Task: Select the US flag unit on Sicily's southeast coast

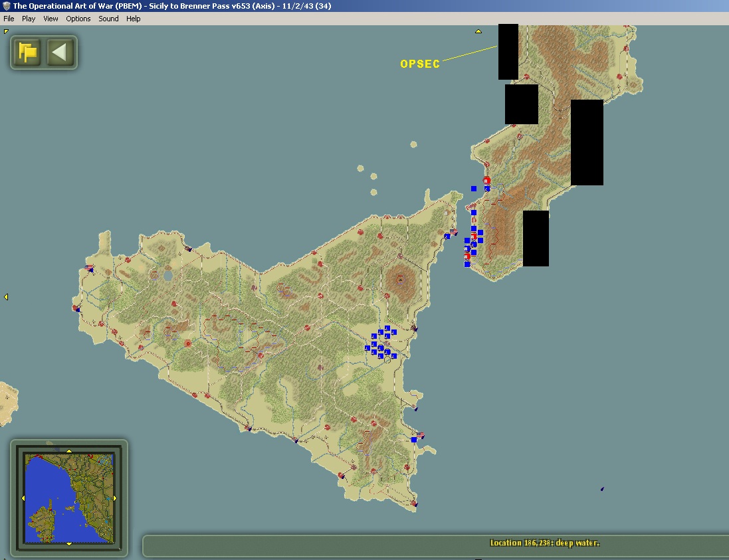Action: [x=420, y=436]
